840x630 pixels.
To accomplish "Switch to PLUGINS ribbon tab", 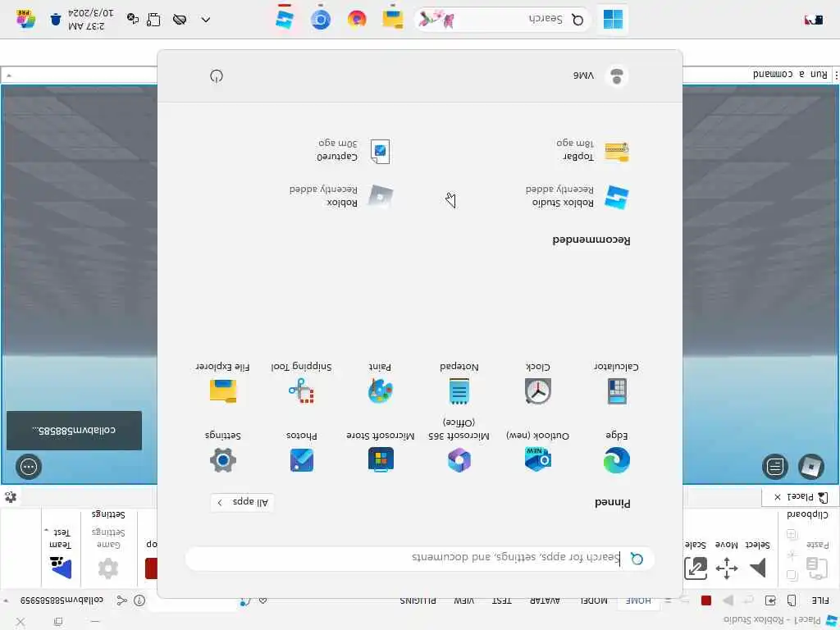I will tap(418, 600).
